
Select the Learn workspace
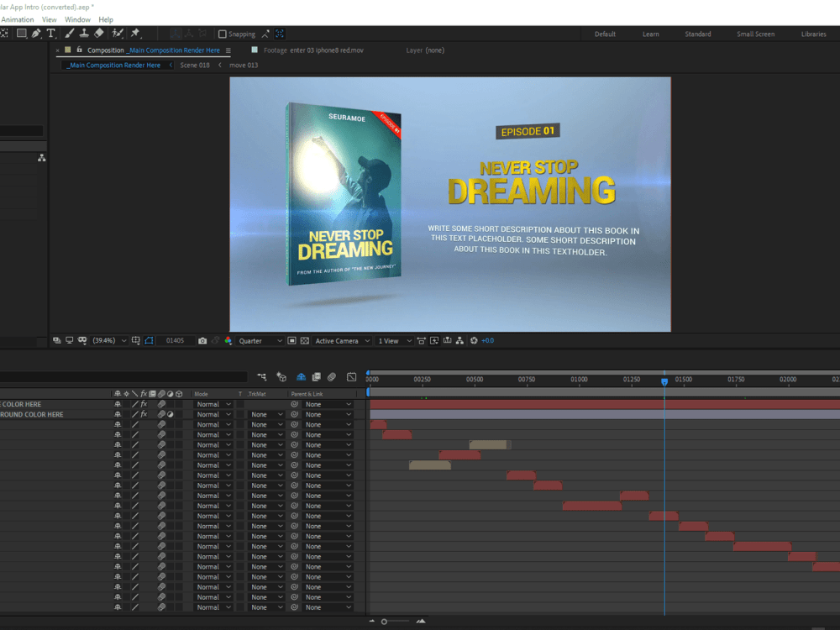tap(651, 34)
